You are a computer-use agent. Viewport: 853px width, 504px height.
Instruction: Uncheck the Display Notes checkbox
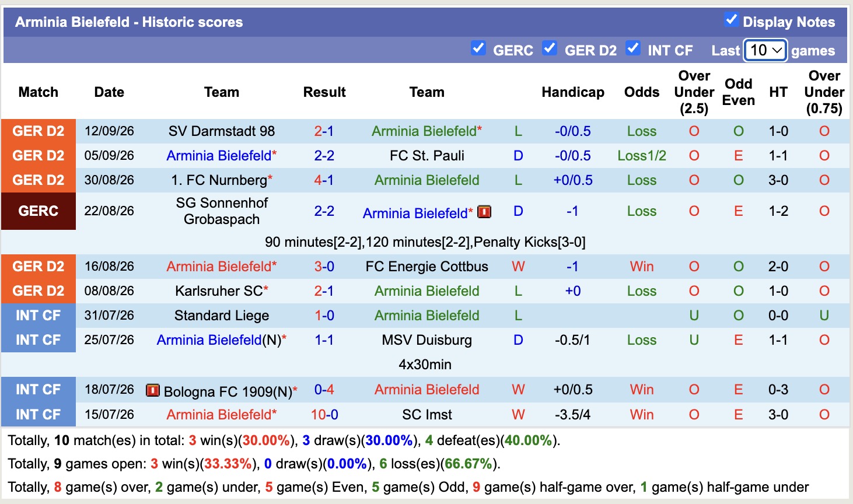point(731,19)
